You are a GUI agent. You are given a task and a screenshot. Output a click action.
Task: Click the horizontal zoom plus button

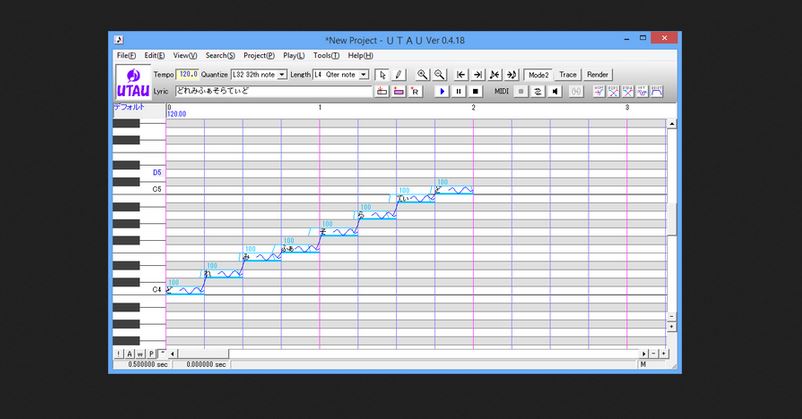pyautogui.click(x=663, y=354)
